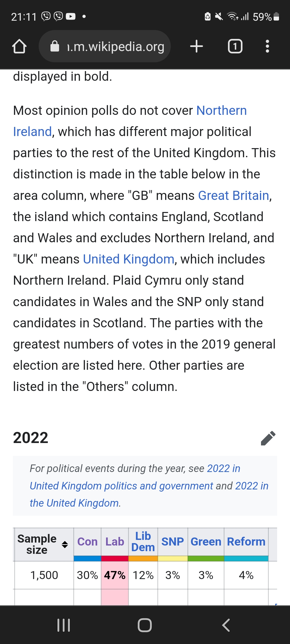290x644 pixels.
Task: Edit the 2022 section with pencil icon
Action: pyautogui.click(x=268, y=438)
